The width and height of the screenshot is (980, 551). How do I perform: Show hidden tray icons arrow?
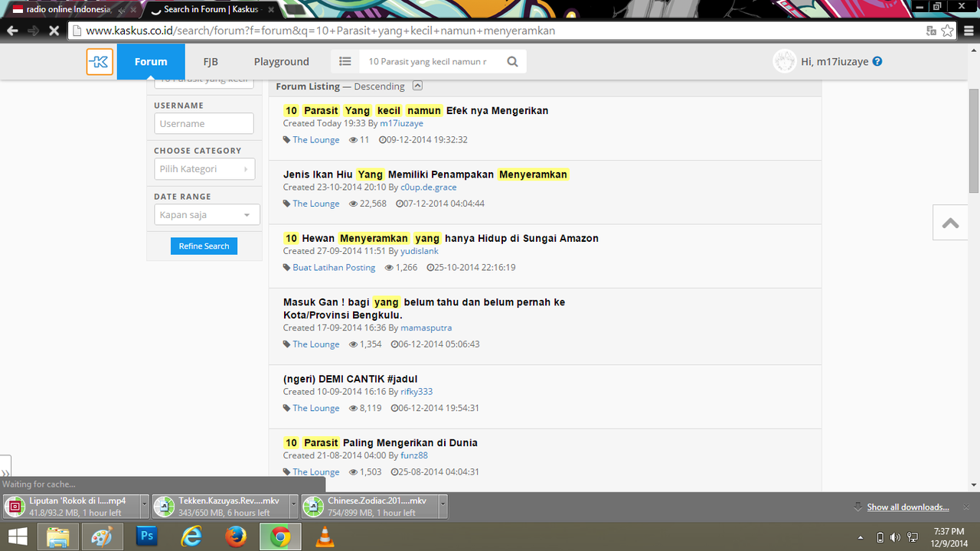pos(861,537)
